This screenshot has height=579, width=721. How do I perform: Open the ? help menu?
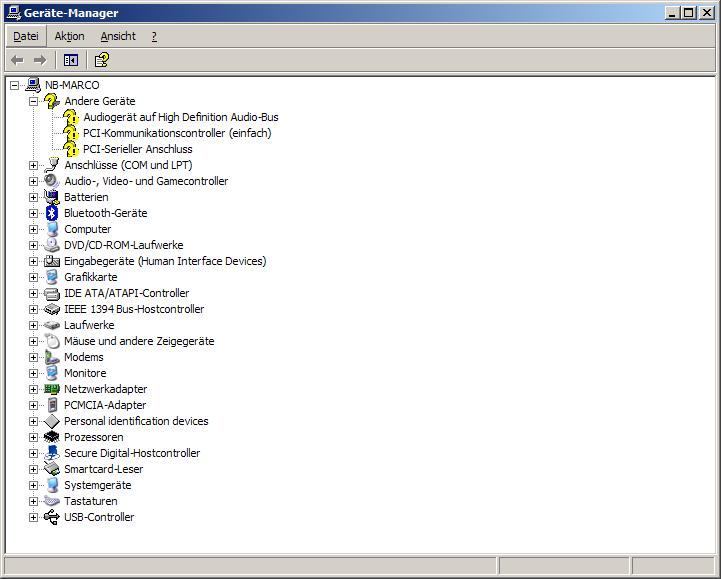pyautogui.click(x=154, y=36)
